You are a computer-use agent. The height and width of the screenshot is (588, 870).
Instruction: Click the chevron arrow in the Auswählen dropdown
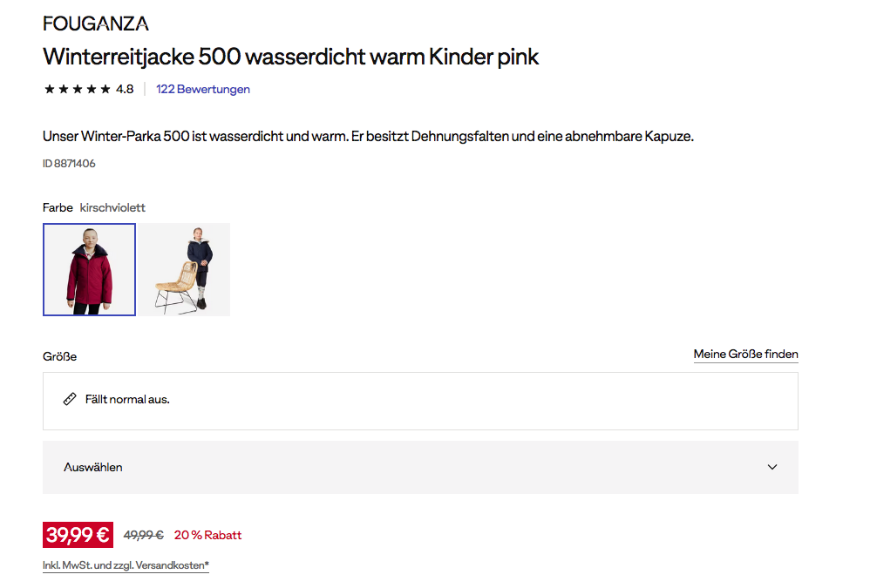click(771, 467)
